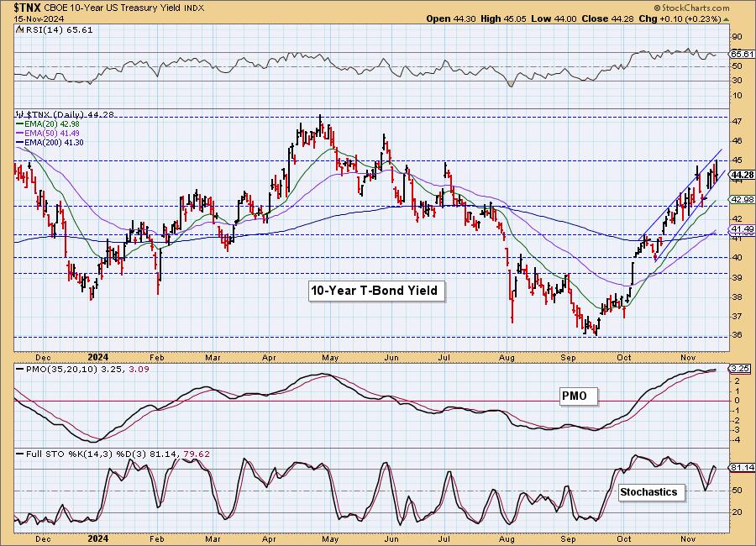
Task: Click 'Feb' on the bottom stochastics time axis
Action: [x=157, y=538]
